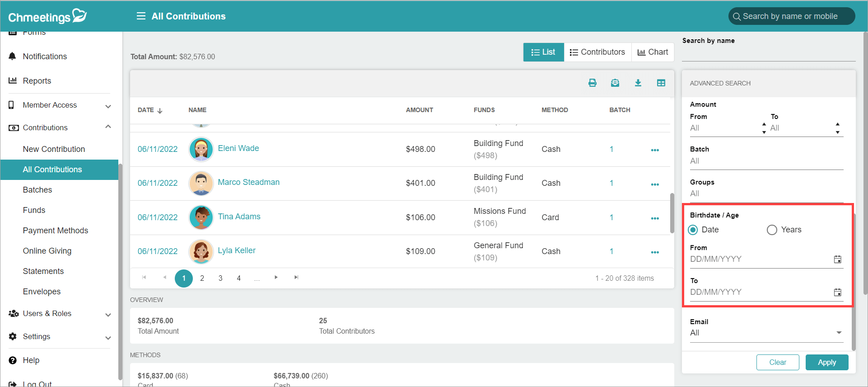Click the Settings gear icon in sidebar

coord(13,336)
